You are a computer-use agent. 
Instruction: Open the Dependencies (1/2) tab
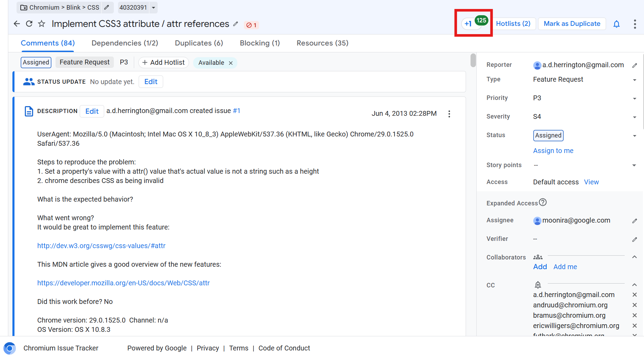[x=125, y=43]
